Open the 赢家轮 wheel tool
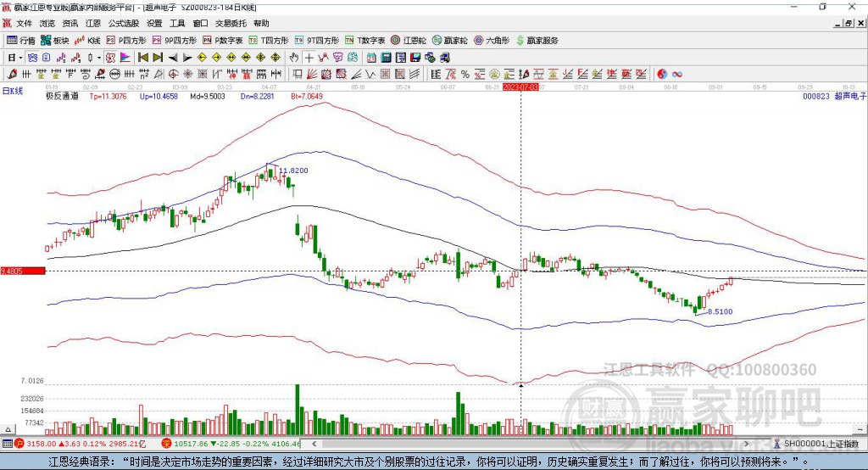 click(x=450, y=41)
